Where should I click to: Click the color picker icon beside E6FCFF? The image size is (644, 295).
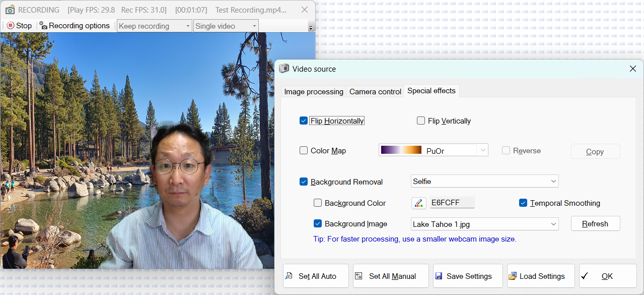418,203
